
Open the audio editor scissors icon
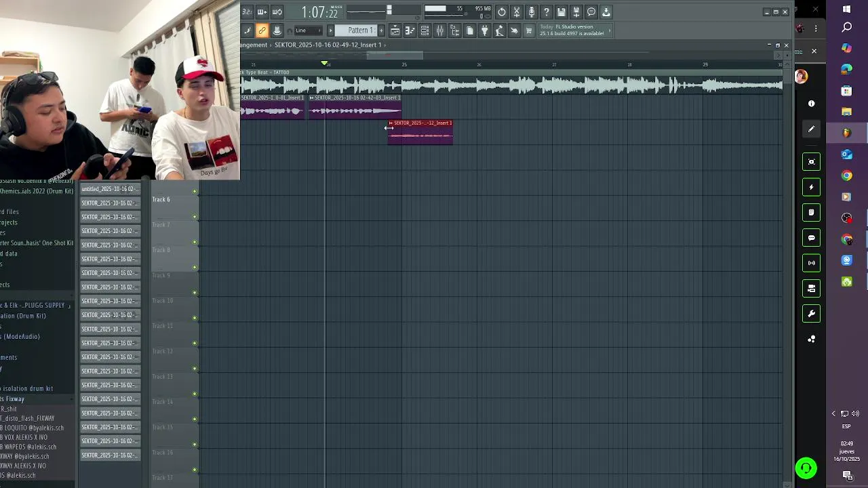pyautogui.click(x=517, y=12)
